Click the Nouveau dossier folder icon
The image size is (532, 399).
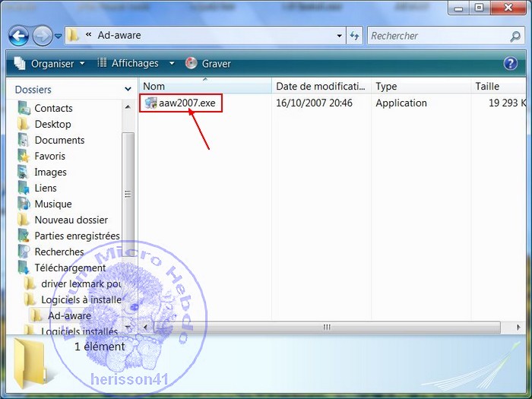point(23,220)
